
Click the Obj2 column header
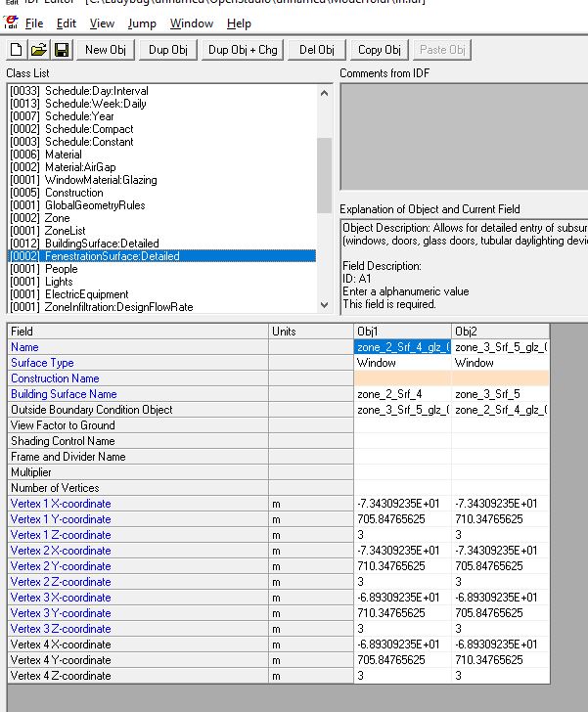[x=500, y=331]
